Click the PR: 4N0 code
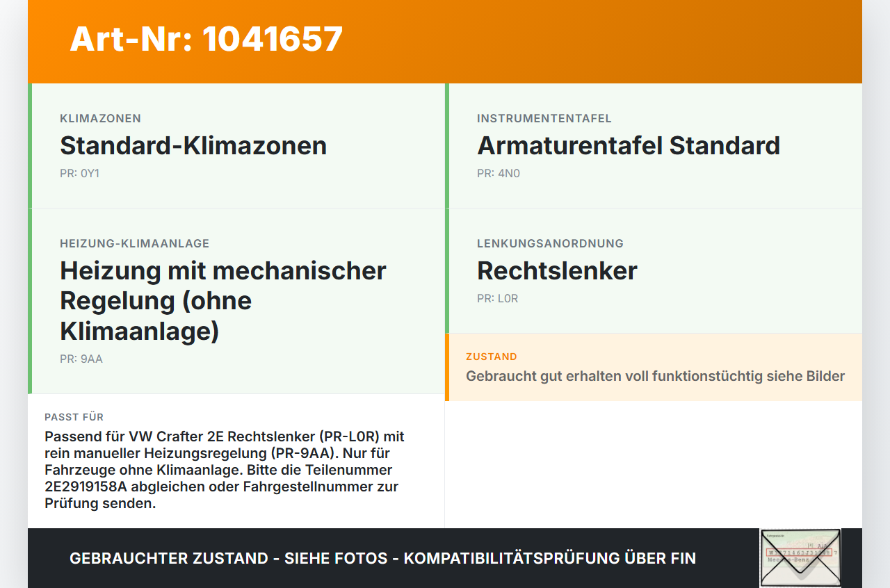Screen dimensions: 890x588 coord(498,173)
